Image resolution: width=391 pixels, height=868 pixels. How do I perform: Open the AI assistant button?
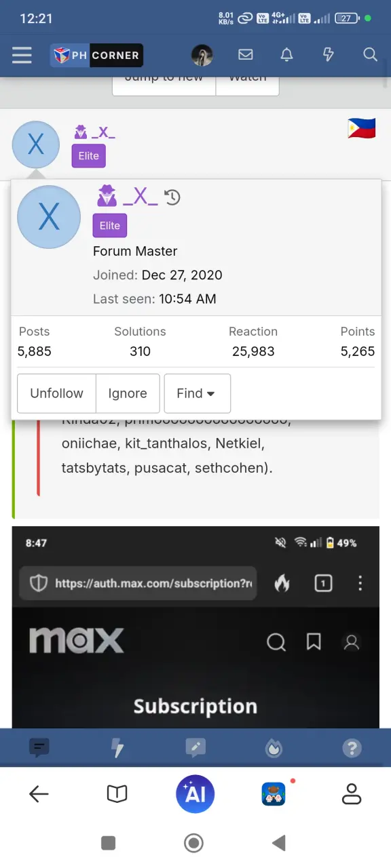pyautogui.click(x=195, y=793)
